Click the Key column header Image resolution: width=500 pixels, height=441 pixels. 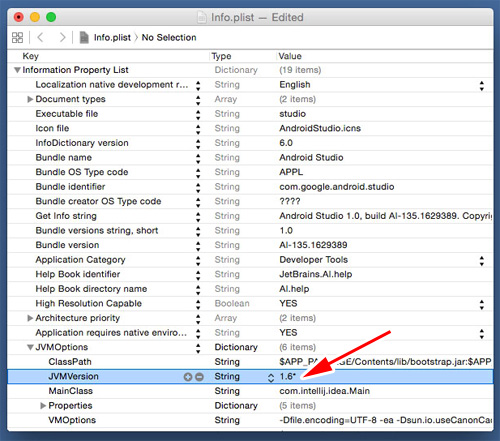30,56
